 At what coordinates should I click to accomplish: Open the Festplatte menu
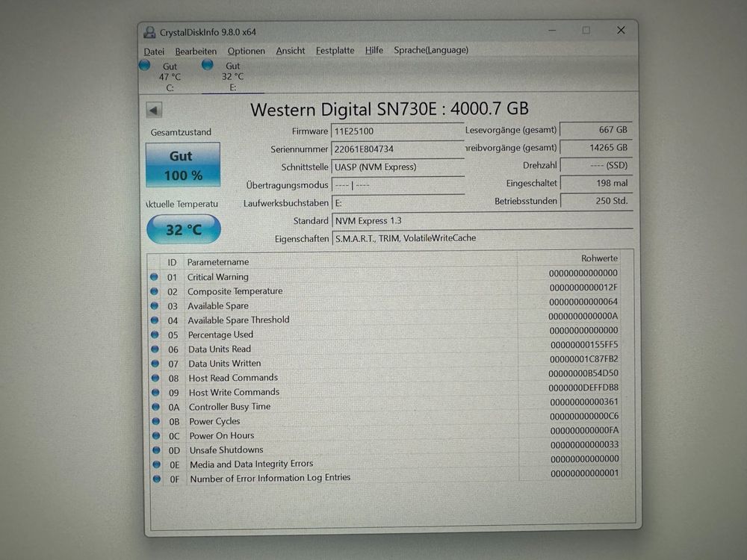coord(335,50)
